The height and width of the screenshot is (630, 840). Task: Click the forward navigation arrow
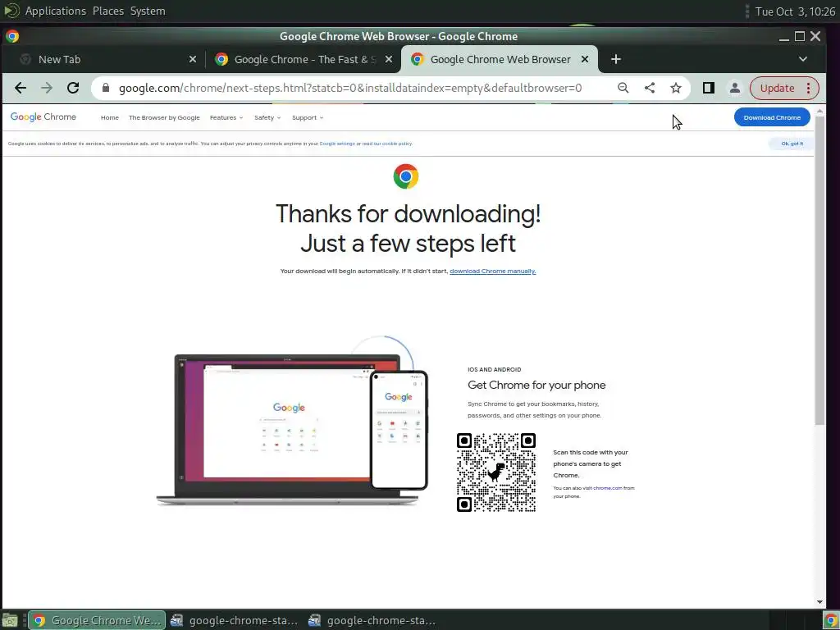click(47, 88)
